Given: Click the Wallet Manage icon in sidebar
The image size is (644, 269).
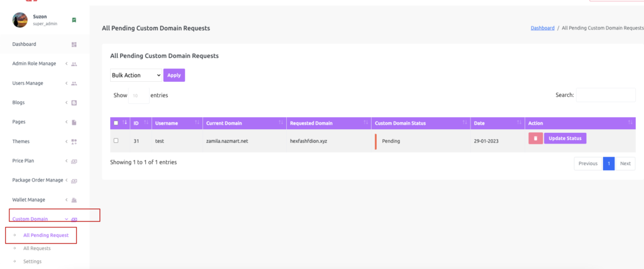Looking at the screenshot, I should coord(74,200).
